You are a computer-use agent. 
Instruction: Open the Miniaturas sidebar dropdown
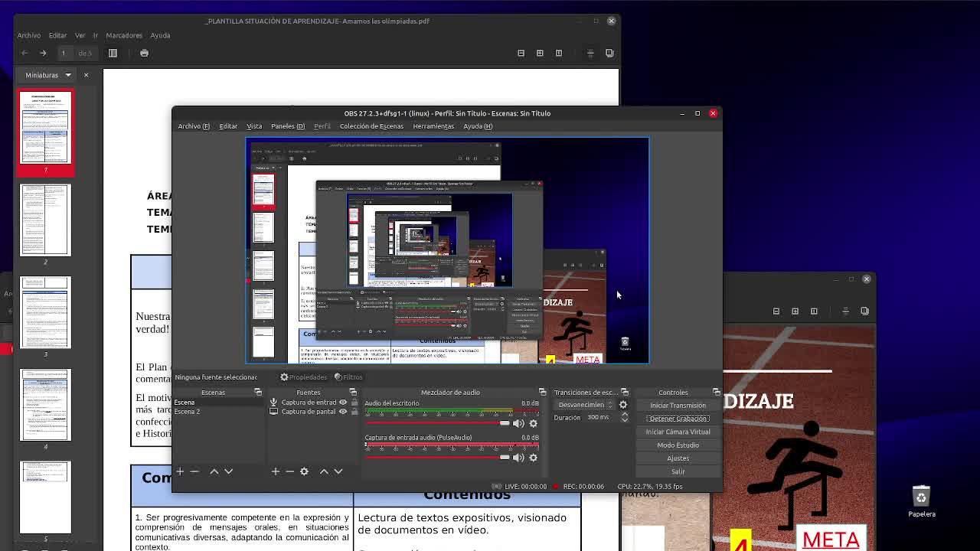point(67,75)
